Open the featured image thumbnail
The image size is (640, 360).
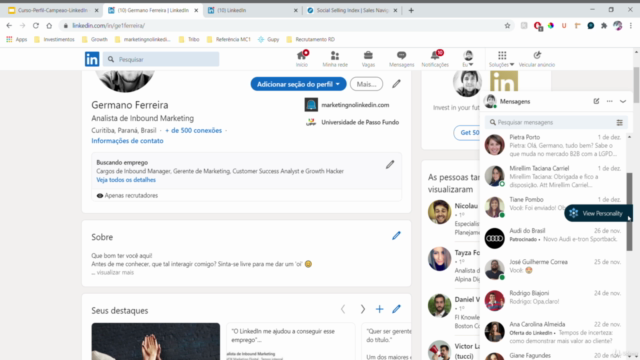click(156, 341)
